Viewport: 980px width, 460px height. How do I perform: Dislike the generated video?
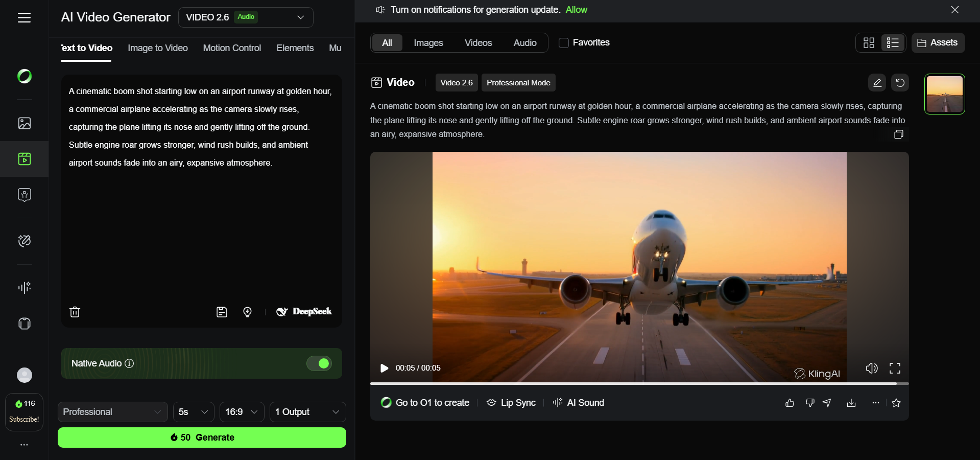point(810,403)
